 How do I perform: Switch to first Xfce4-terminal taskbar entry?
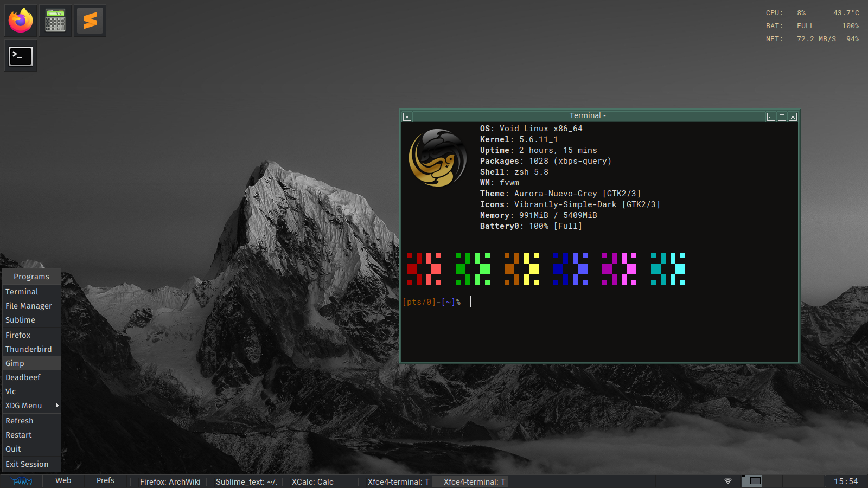tap(394, 482)
